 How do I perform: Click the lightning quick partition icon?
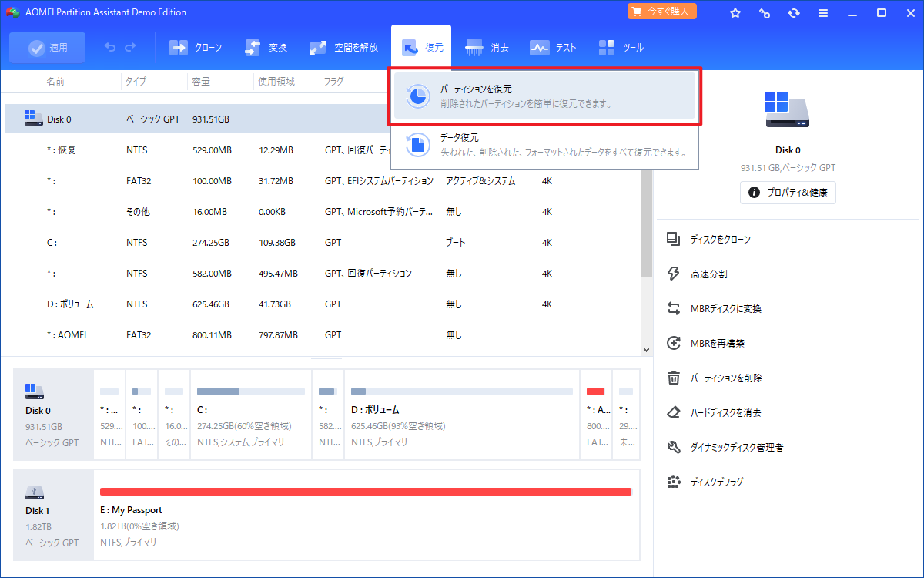click(x=674, y=274)
